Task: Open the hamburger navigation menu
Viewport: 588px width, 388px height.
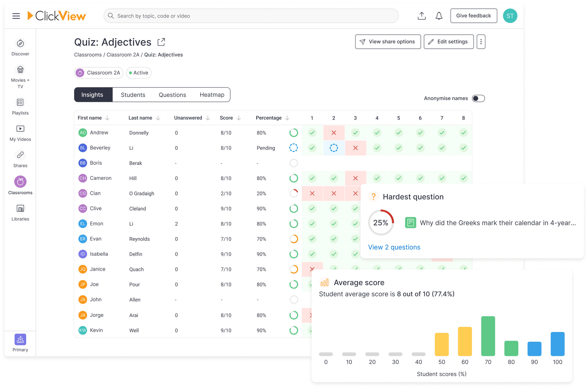Action: [x=16, y=16]
